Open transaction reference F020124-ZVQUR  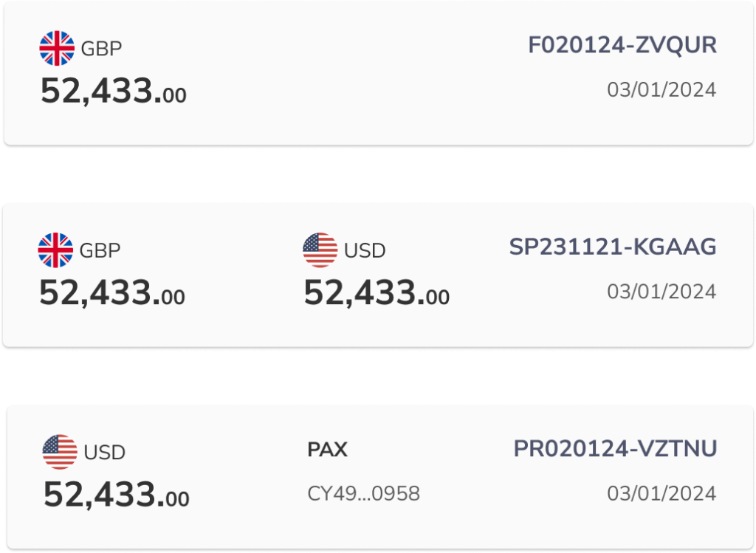(622, 46)
